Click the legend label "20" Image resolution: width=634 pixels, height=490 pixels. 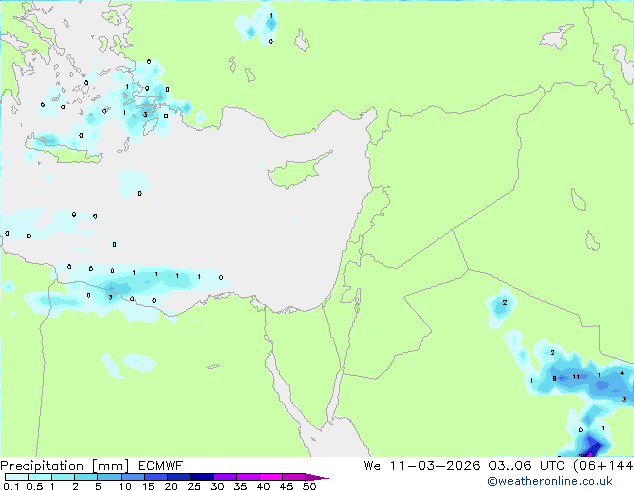(171, 486)
